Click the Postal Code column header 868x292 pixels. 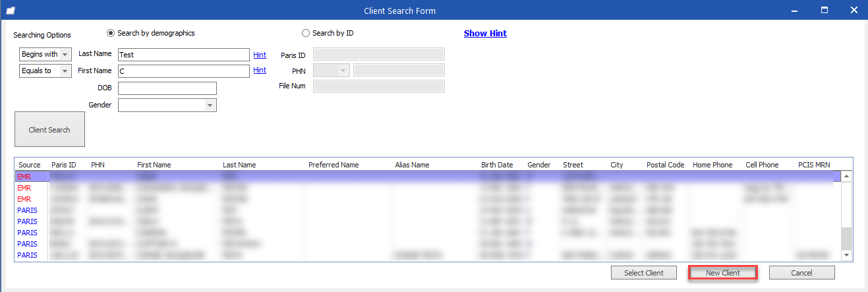(x=666, y=165)
